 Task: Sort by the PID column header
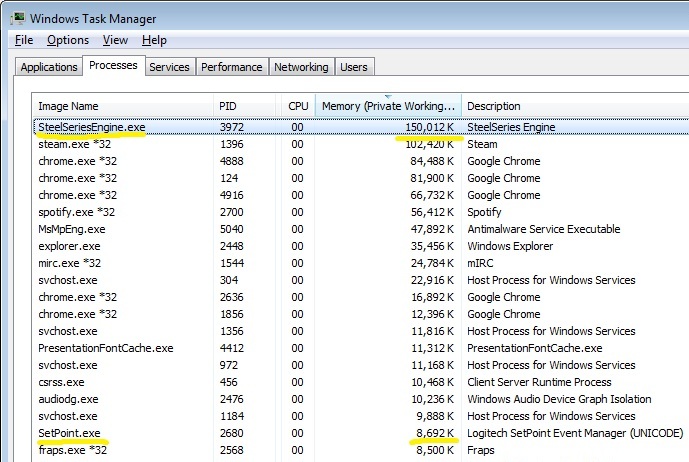click(x=244, y=106)
